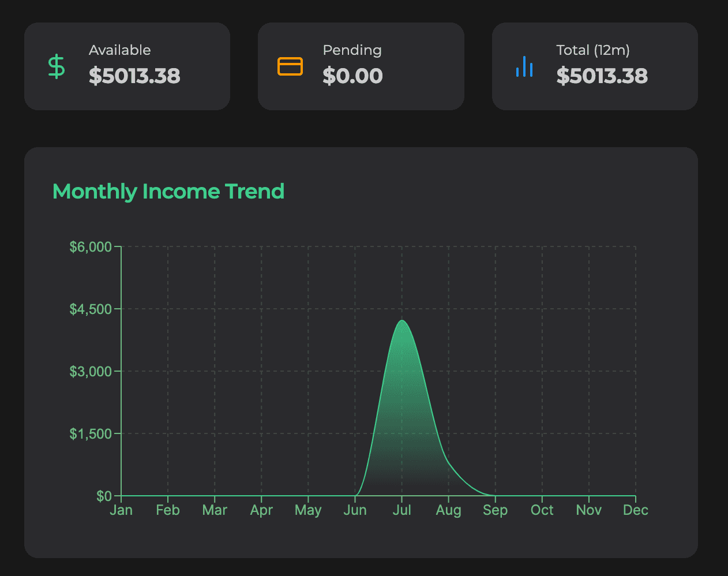This screenshot has width=728, height=576.
Task: Click the $3,000 y-axis label
Action: 91,372
